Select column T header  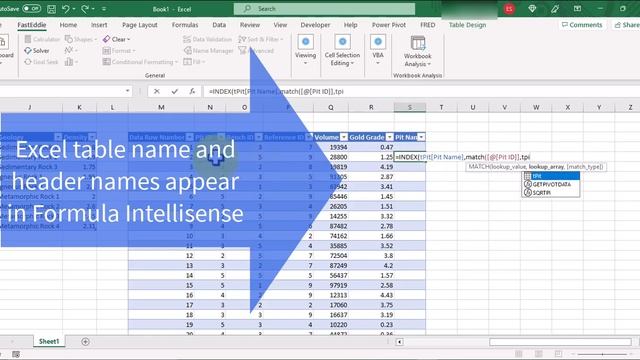coord(441,107)
